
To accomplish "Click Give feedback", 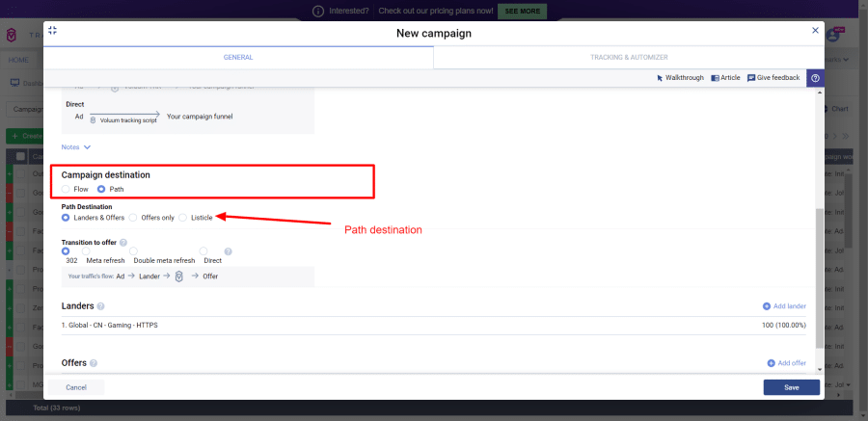I will [773, 78].
